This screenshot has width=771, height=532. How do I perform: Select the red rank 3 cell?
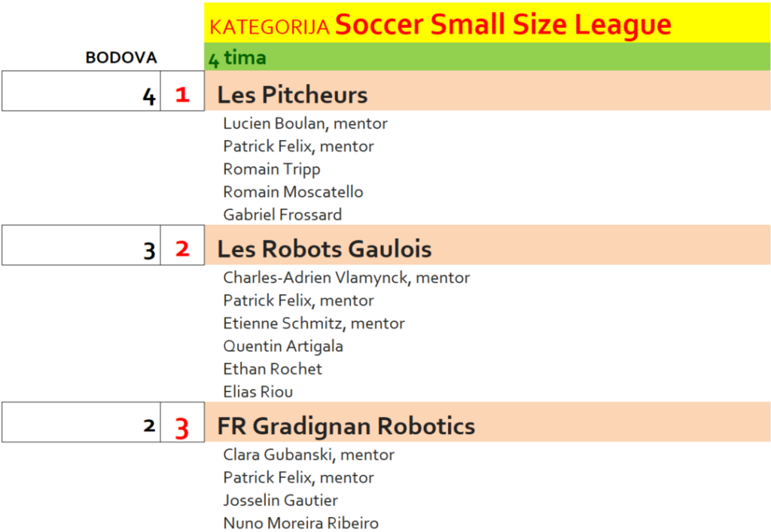(x=182, y=427)
